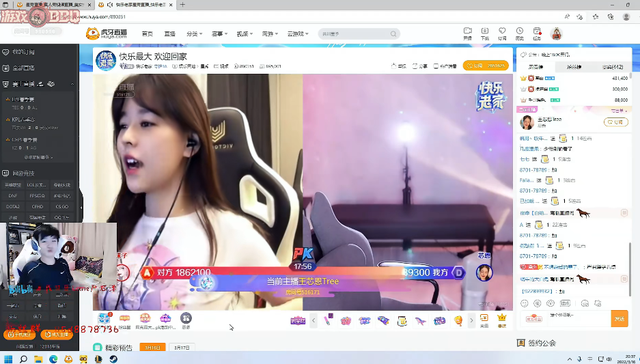Send the balloon gift from gift bar
Viewport: 640px width, 364px height.
click(458, 321)
